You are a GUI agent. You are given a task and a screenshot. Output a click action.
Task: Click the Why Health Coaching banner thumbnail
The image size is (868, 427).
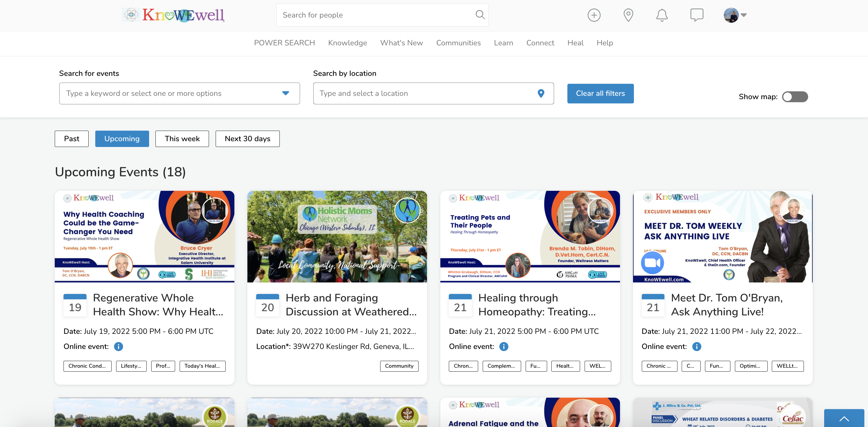coord(145,236)
